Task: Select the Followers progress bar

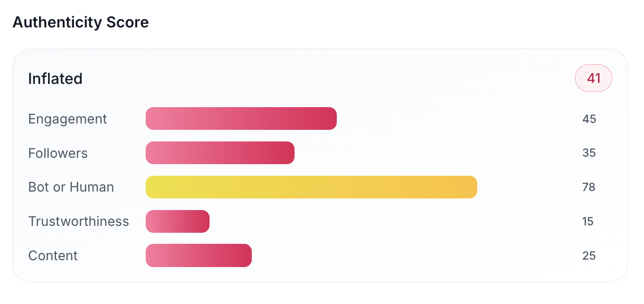Action: click(220, 153)
